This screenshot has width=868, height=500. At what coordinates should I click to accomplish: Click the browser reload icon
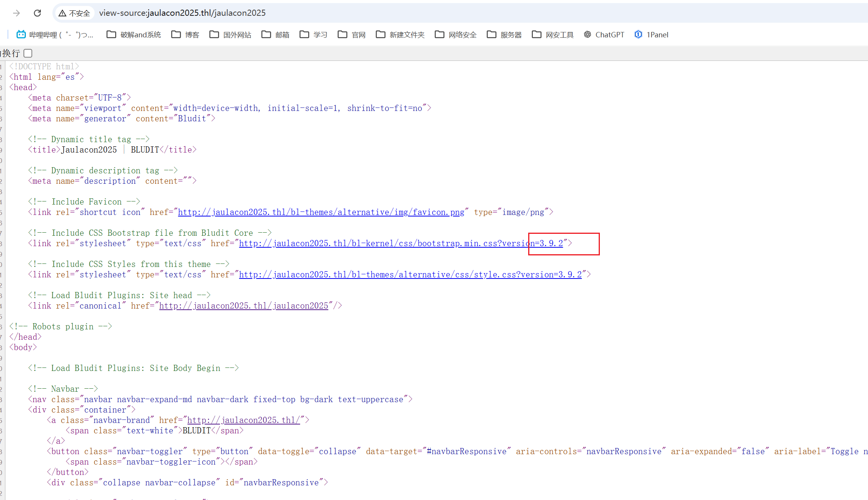click(37, 13)
